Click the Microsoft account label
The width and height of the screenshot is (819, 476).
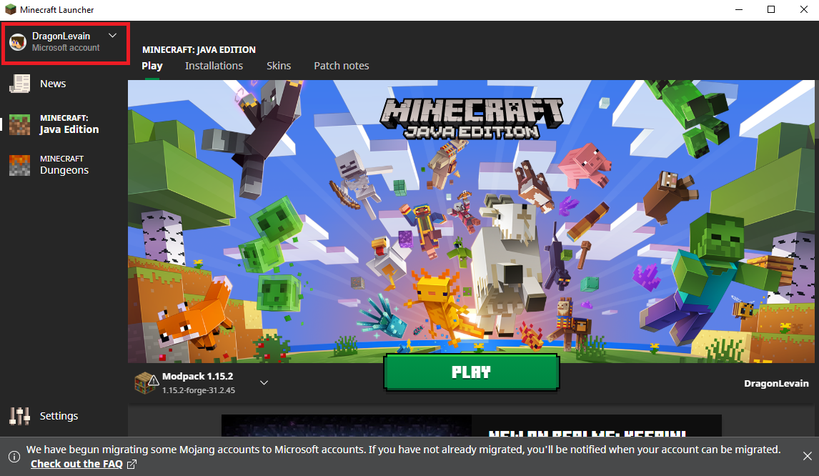(66, 48)
